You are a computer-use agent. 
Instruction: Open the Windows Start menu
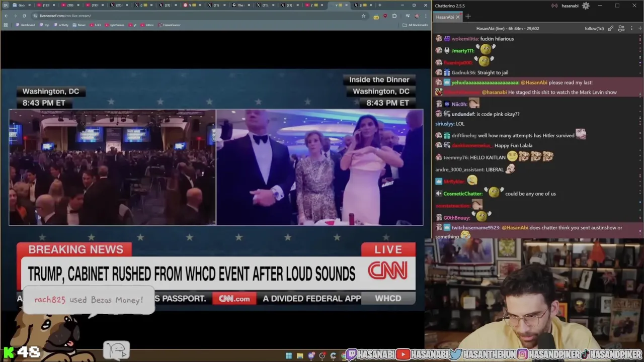tap(289, 356)
